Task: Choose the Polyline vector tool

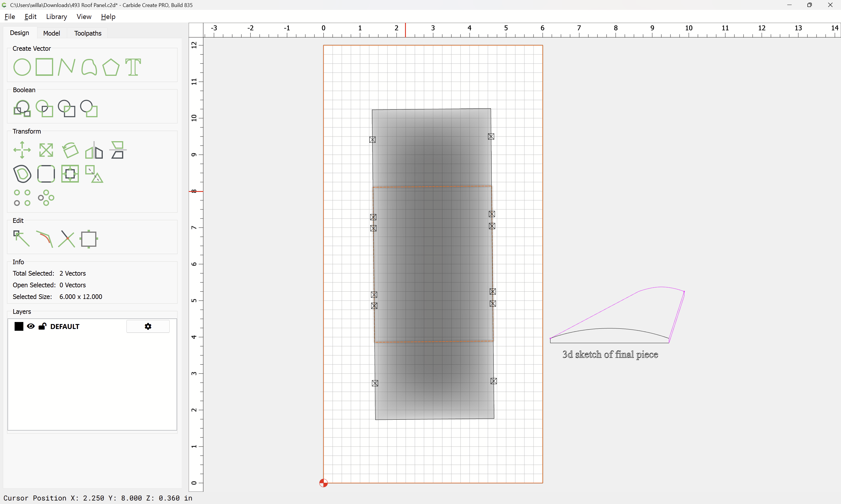Action: (x=66, y=67)
